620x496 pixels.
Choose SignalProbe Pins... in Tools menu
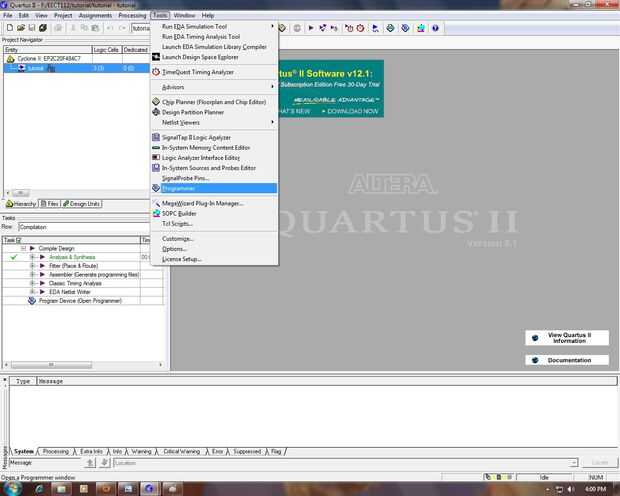click(x=215, y=178)
